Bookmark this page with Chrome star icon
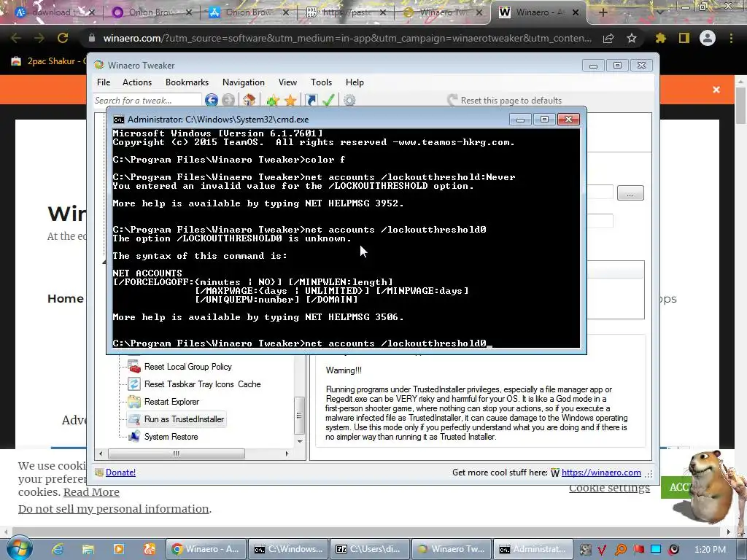The image size is (747, 560). (x=632, y=38)
